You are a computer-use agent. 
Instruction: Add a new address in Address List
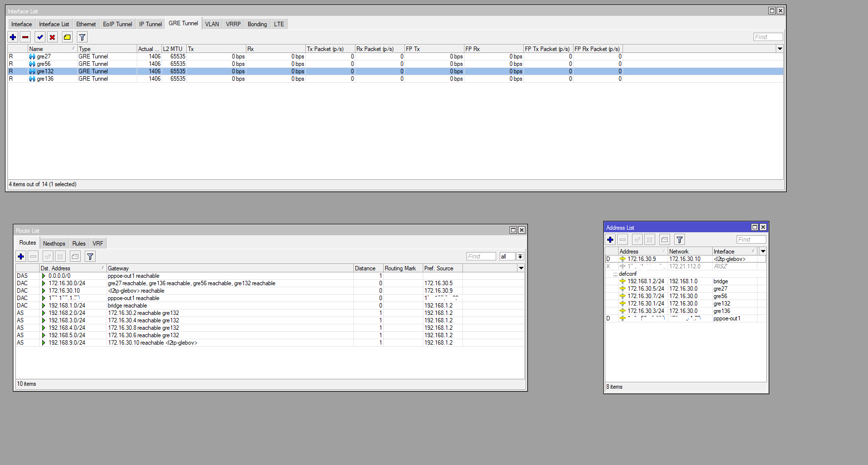coord(610,240)
